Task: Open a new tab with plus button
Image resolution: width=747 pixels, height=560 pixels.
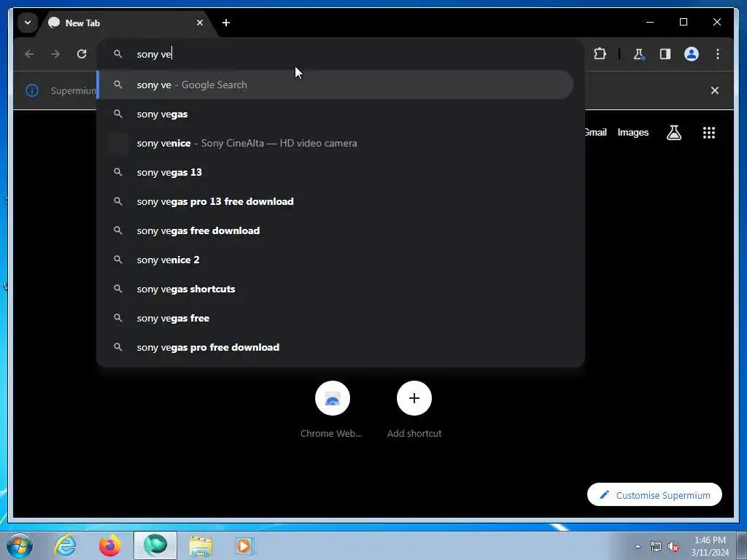Action: (x=226, y=23)
